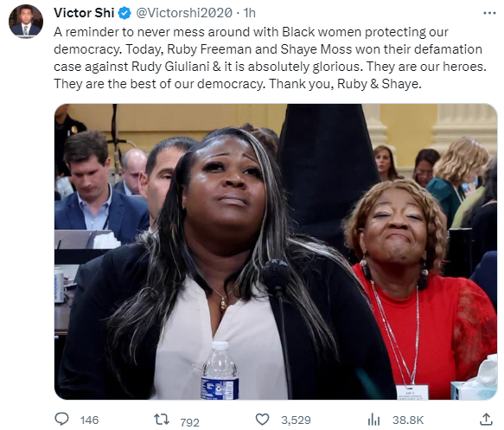Retweet this post via retweet icon
Viewport: 504px width, 430px height.
coord(162,420)
